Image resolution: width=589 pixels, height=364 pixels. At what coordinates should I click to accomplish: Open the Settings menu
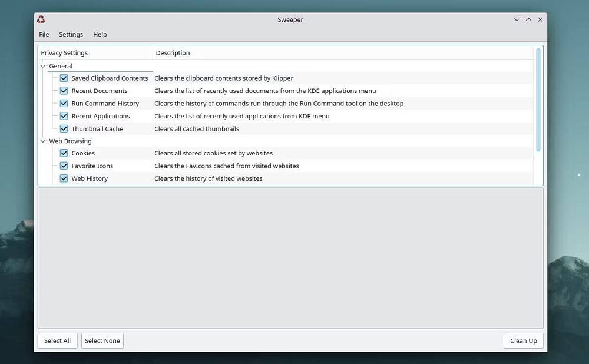[71, 34]
